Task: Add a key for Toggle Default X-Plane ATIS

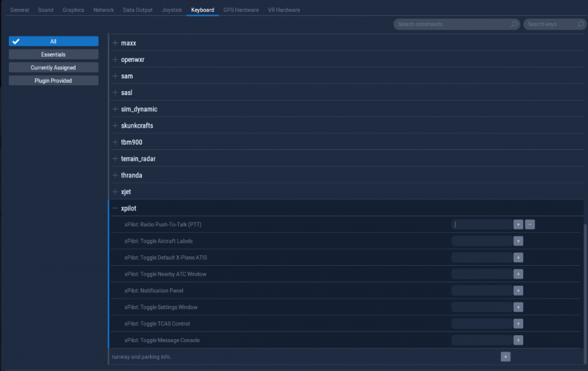Action: (518, 258)
